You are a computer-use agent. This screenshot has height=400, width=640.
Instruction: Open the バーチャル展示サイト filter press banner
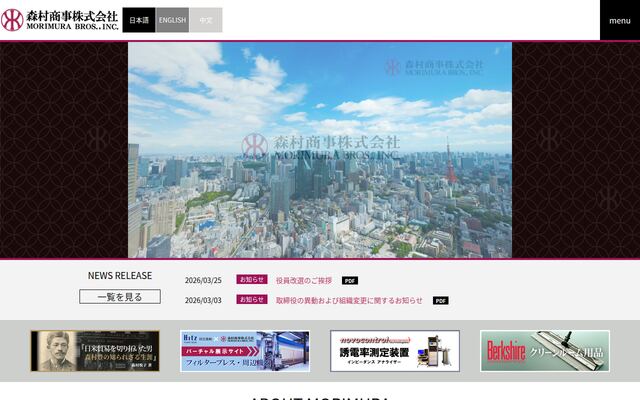coord(245,351)
